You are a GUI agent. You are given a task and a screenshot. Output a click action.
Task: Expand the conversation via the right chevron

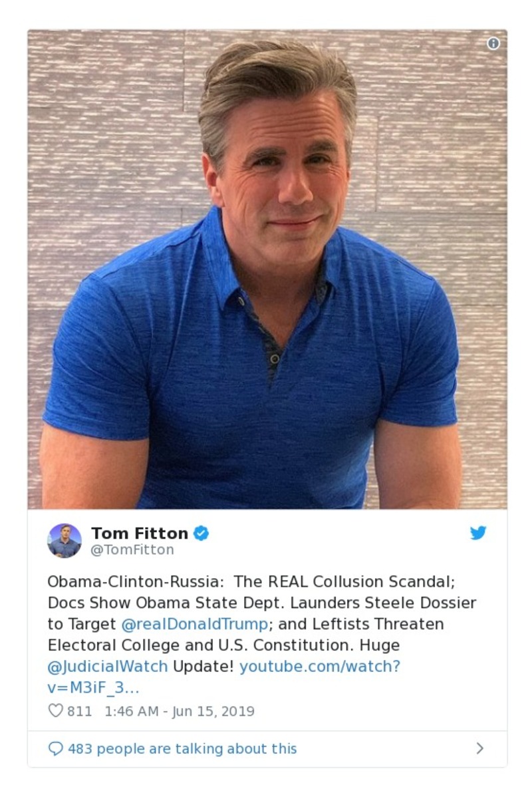coord(480,748)
